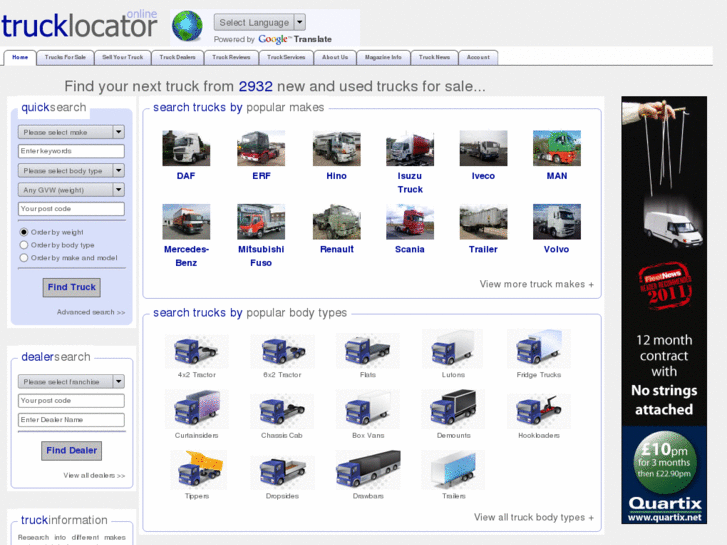The height and width of the screenshot is (545, 727).
Task: Switch to Truck Reviews tab
Action: pos(231,58)
